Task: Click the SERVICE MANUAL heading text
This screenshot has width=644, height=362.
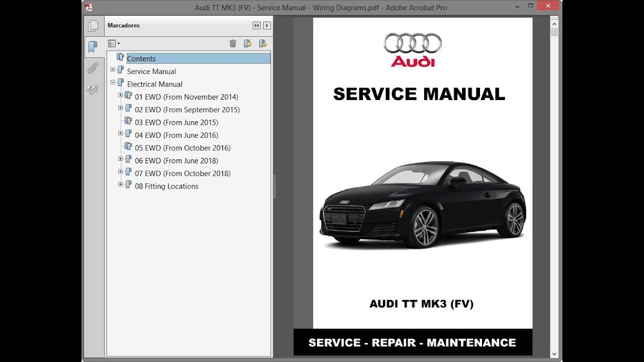Action: [419, 94]
